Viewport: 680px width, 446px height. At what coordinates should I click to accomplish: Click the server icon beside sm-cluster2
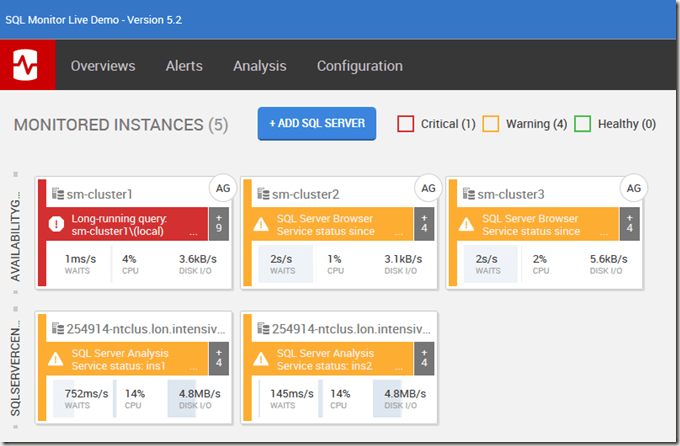click(263, 193)
